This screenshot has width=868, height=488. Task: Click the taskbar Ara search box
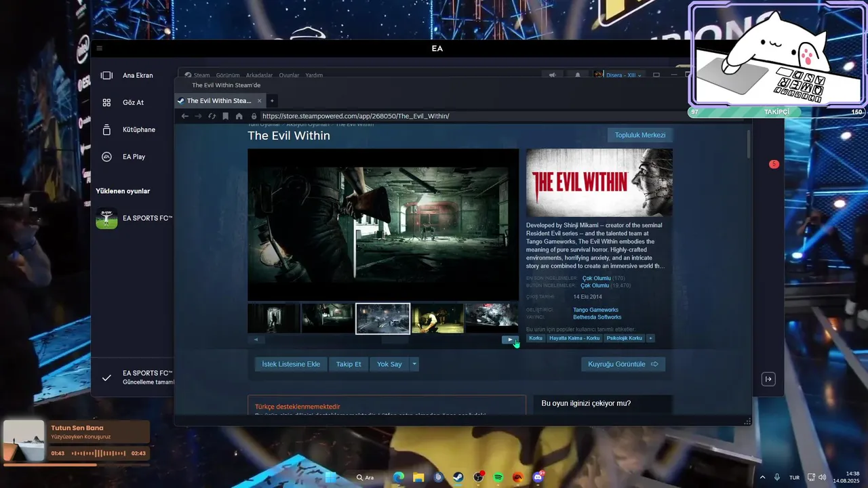point(366,477)
